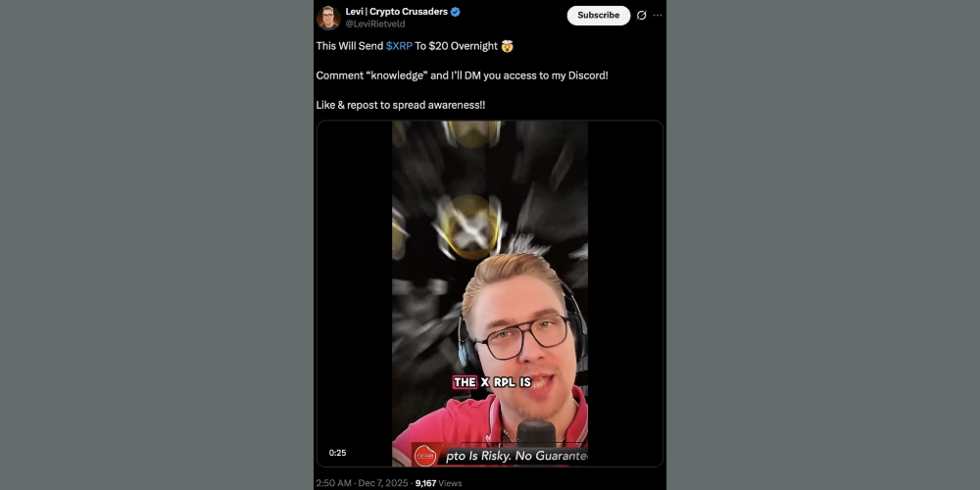Open Levi's profile picture avatar

pyautogui.click(x=328, y=18)
